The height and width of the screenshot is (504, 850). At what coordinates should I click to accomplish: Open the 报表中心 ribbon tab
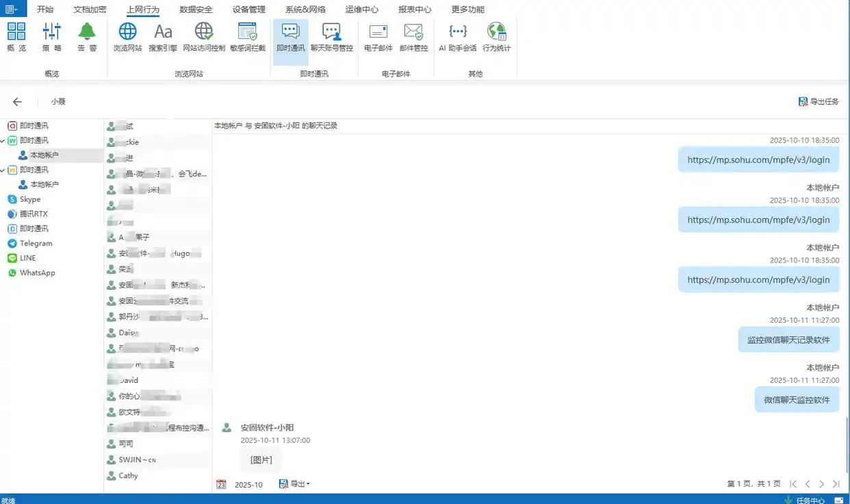(x=415, y=10)
